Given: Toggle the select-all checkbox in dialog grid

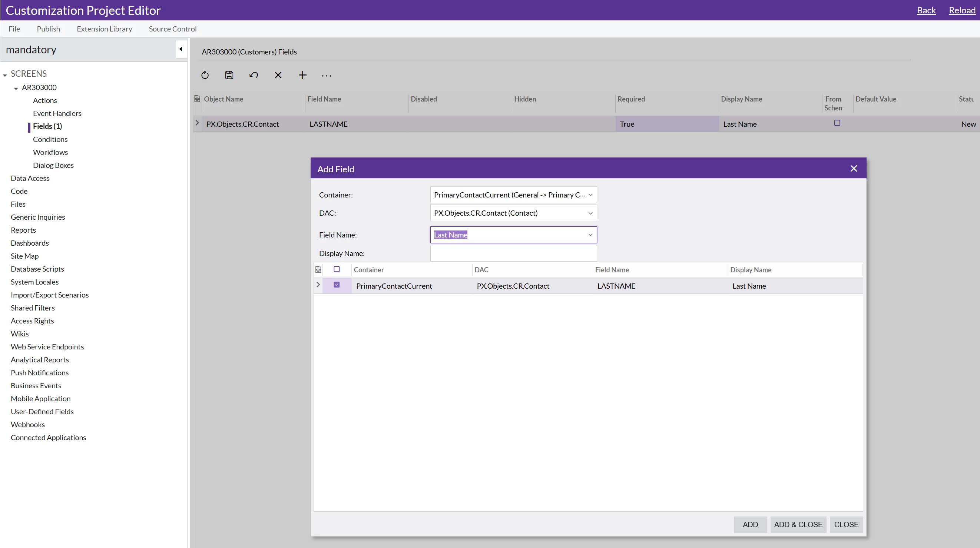Looking at the screenshot, I should click(x=337, y=269).
